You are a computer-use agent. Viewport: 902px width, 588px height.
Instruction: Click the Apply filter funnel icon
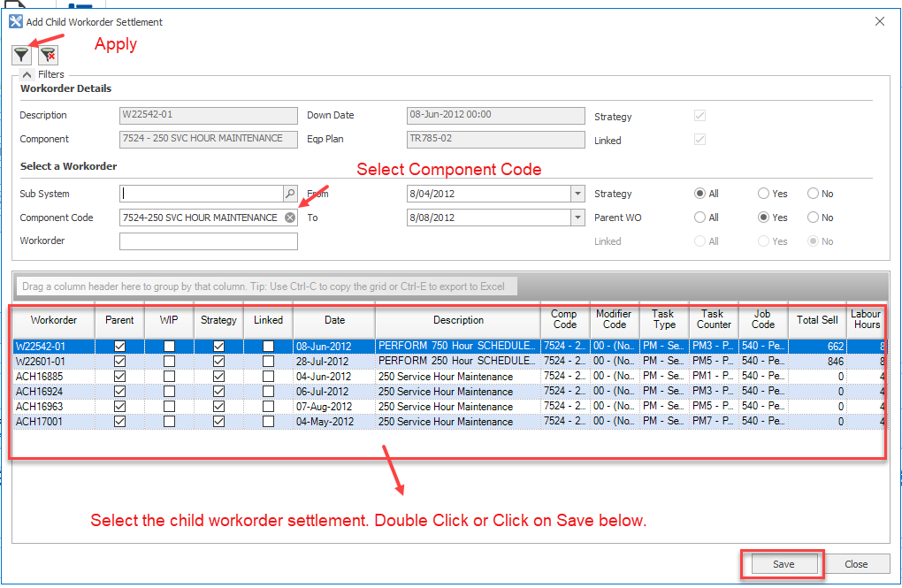[x=21, y=55]
